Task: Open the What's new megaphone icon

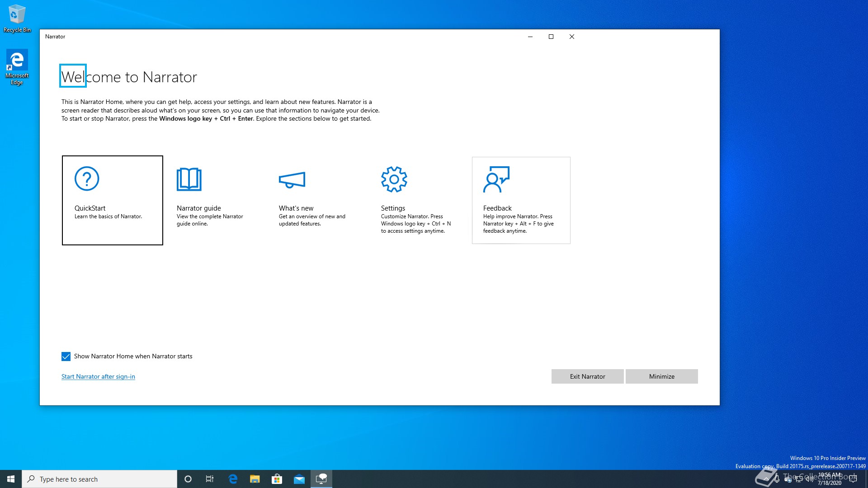Action: (292, 180)
